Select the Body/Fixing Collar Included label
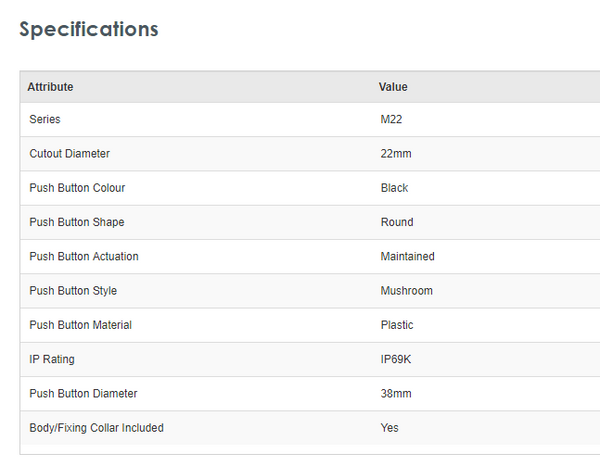 coord(97,428)
